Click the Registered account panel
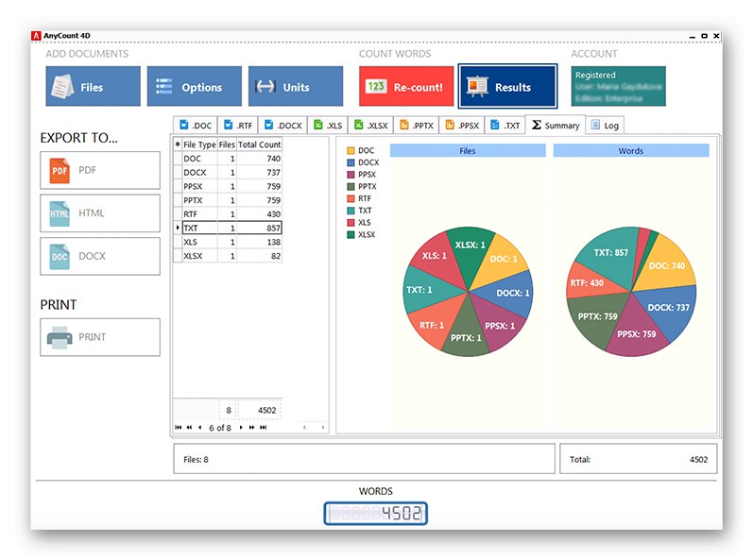The image size is (753, 560). point(619,86)
